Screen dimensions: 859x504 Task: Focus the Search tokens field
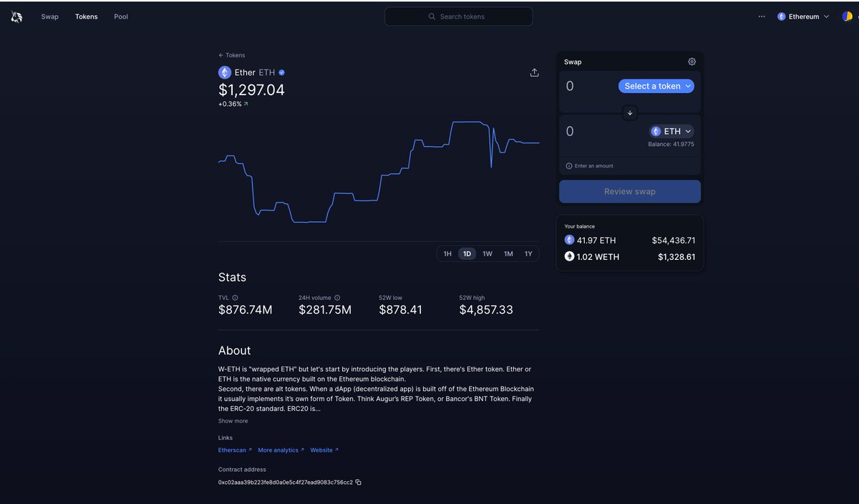click(x=459, y=16)
